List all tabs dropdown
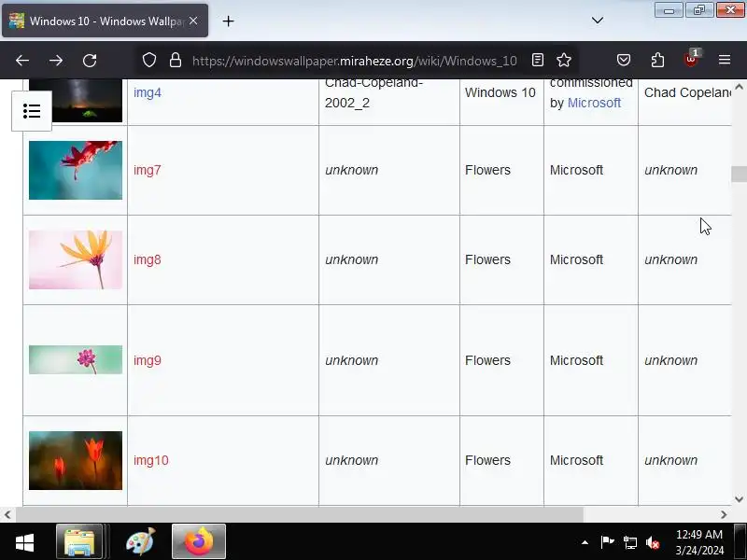This screenshot has width=747, height=560. coord(598,21)
